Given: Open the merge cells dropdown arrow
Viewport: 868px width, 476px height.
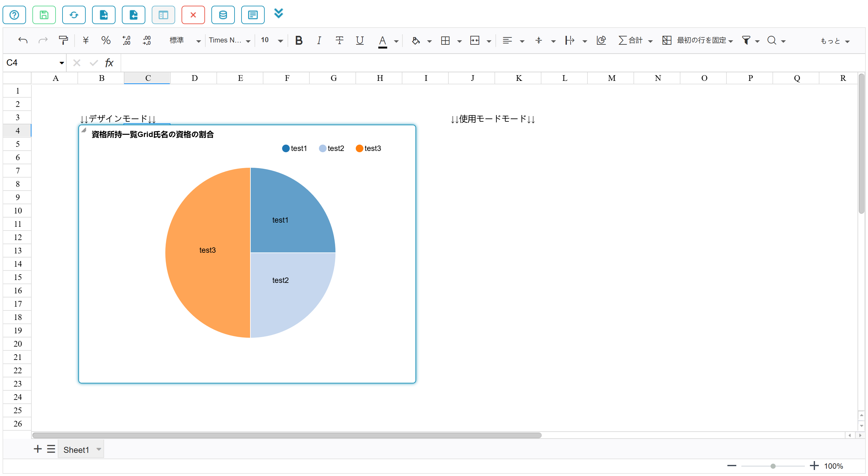Looking at the screenshot, I should pos(489,41).
